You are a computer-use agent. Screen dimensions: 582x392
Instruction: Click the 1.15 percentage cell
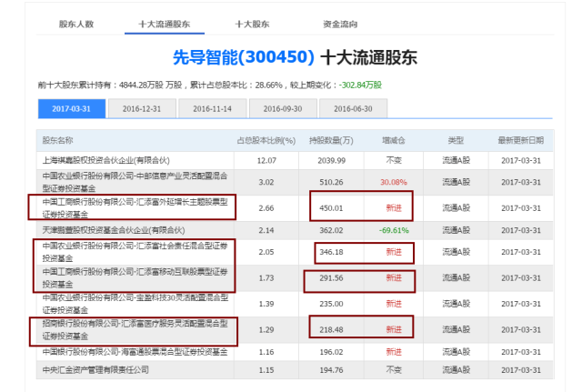pos(266,370)
